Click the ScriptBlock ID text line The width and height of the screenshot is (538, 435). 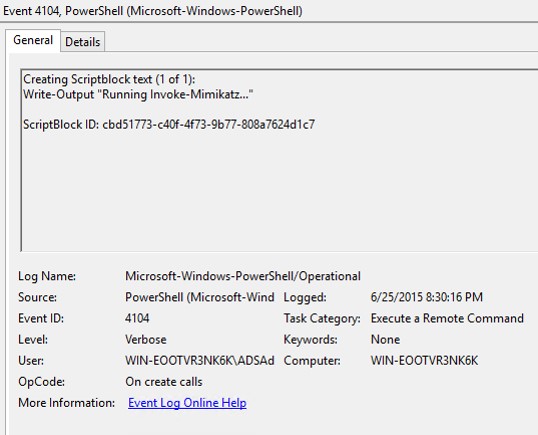point(169,124)
